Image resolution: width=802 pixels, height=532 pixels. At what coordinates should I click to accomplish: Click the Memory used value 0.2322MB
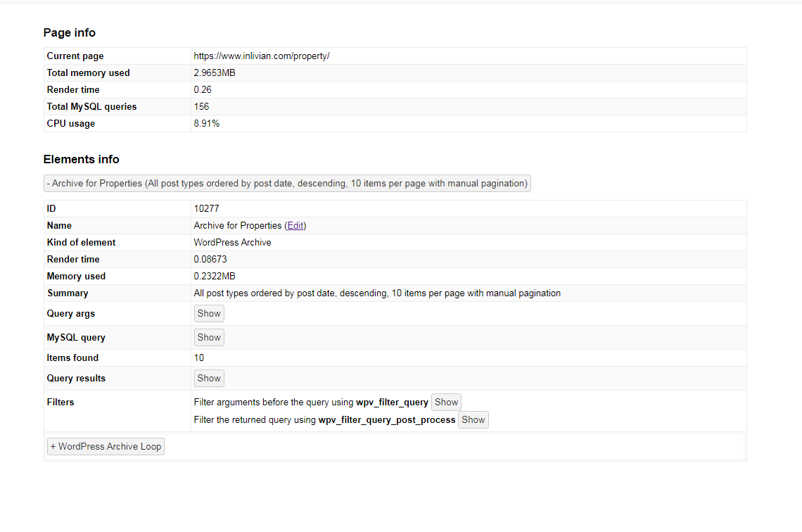[x=215, y=277]
